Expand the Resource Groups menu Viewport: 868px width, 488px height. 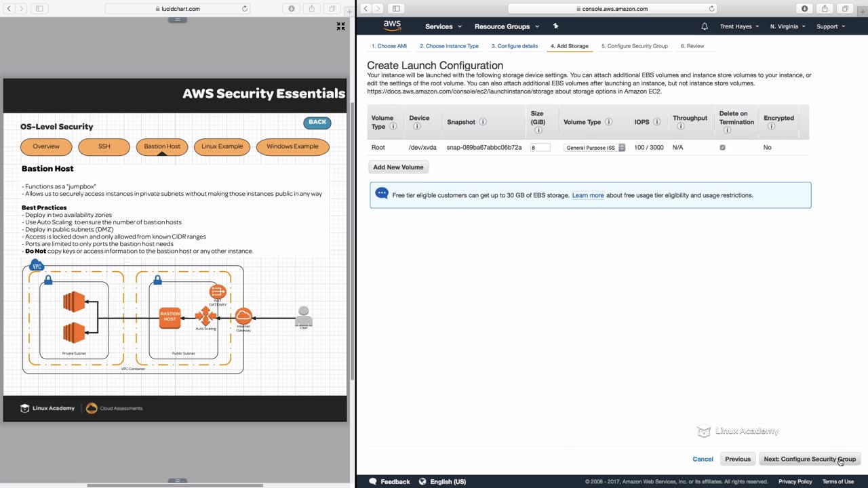pos(507,26)
